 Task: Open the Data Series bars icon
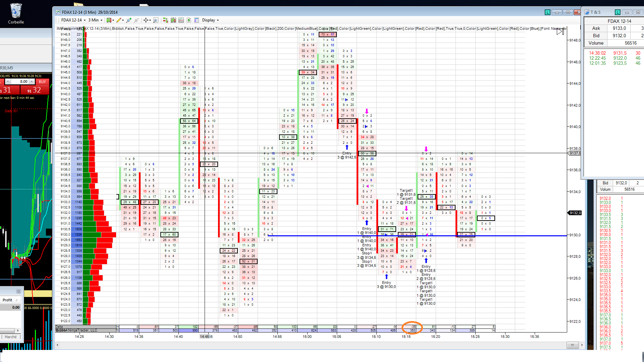click(x=173, y=20)
